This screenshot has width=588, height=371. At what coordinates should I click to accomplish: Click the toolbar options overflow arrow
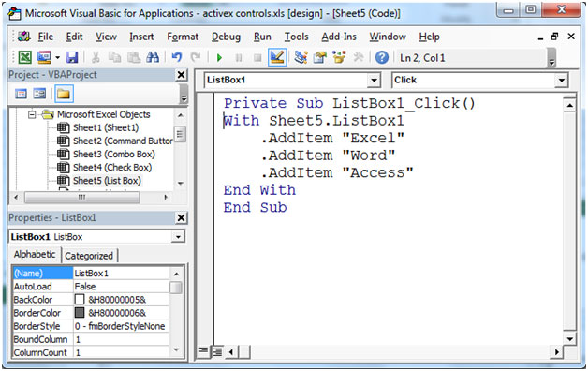pos(551,58)
